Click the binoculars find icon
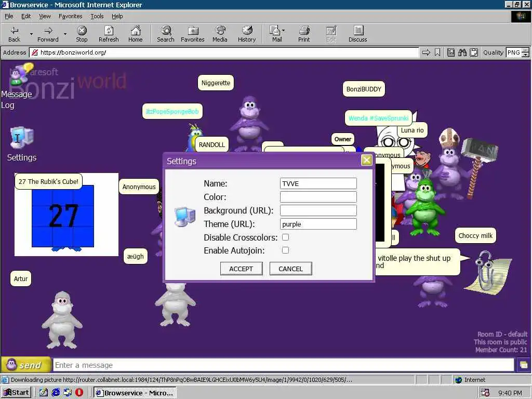 click(462, 52)
